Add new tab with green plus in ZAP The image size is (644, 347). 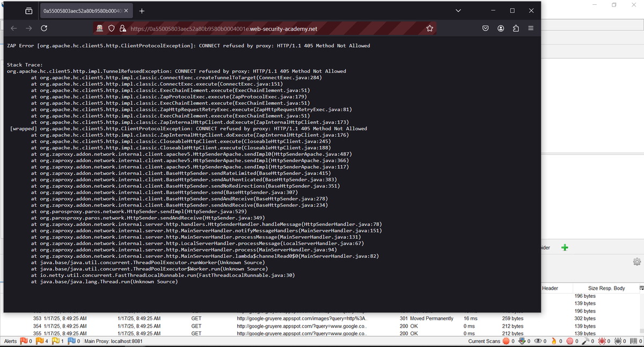(564, 247)
